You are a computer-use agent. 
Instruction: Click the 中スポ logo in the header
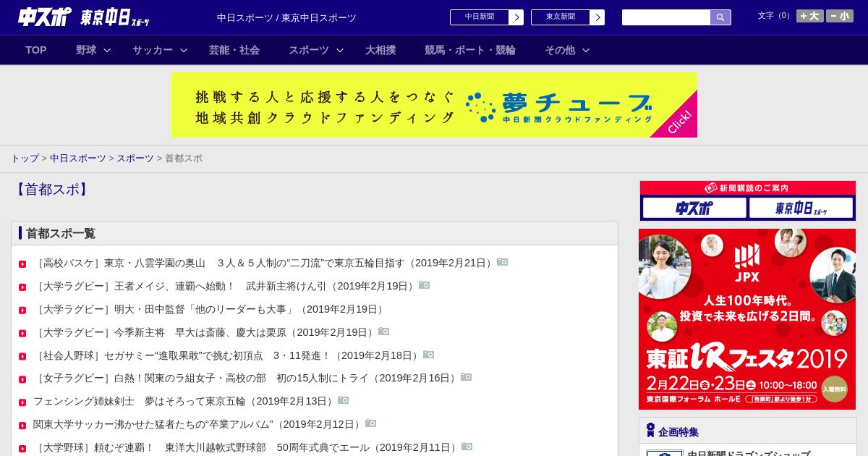coord(45,17)
